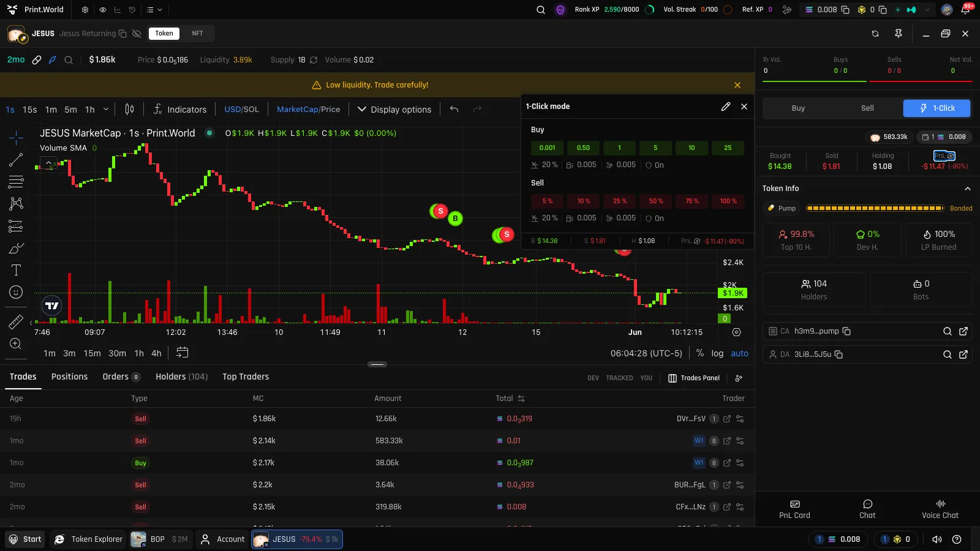
Task: Open the Indicators menu
Action: coord(180,110)
